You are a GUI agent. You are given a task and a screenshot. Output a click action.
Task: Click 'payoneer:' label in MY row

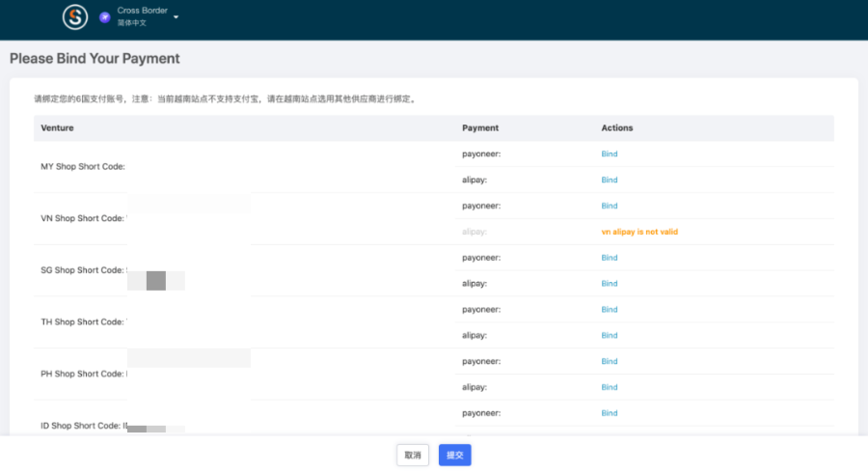(x=481, y=153)
